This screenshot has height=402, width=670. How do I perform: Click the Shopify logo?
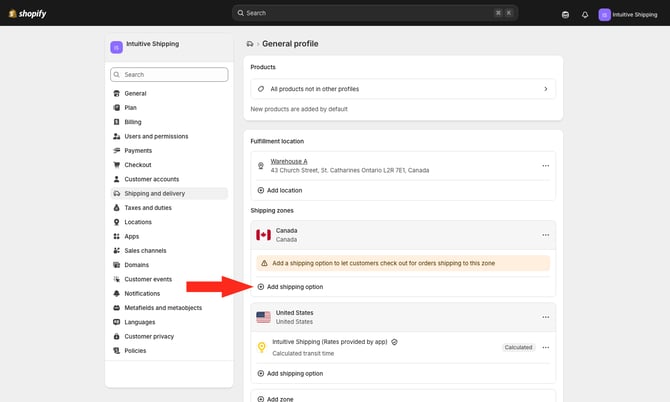point(27,14)
